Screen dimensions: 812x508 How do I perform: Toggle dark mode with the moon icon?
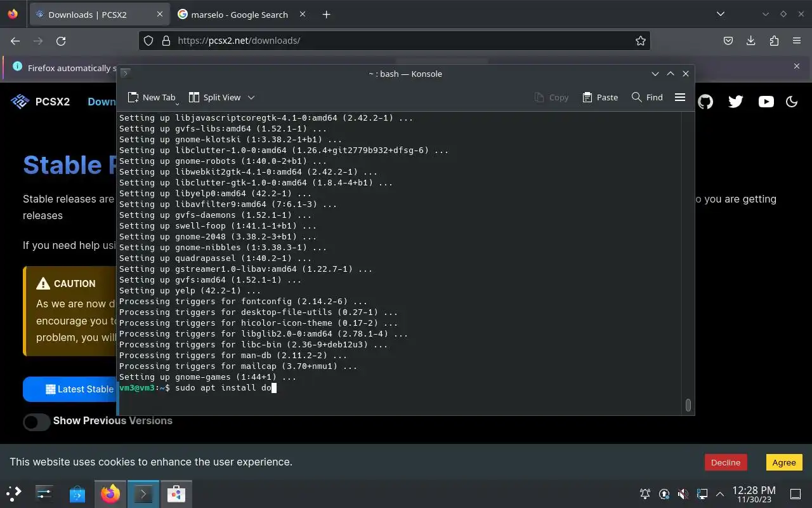792,102
